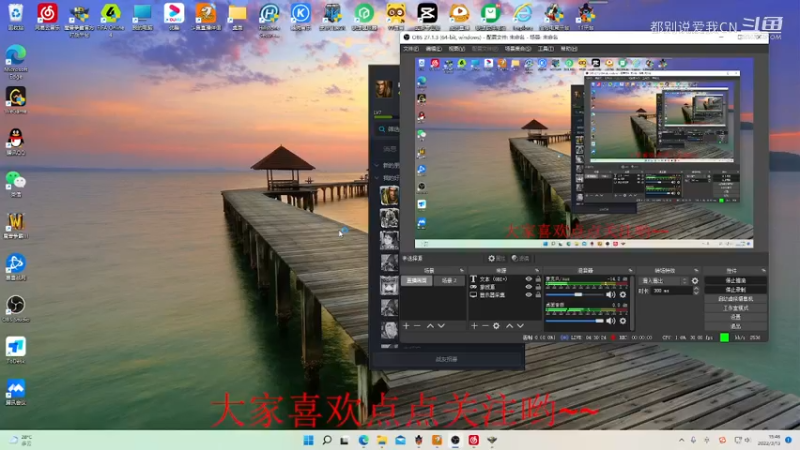Select the first scene in scenes list
This screenshot has height=450, width=800.
click(417, 281)
